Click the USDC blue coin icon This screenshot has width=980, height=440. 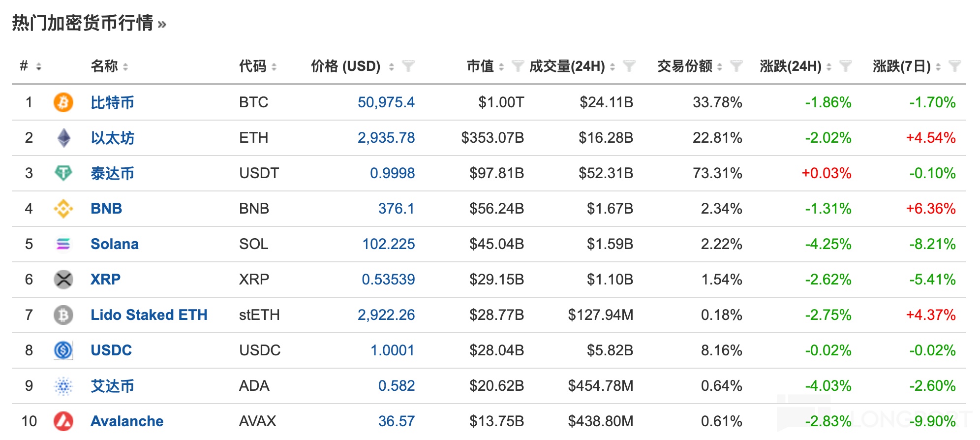pos(63,350)
